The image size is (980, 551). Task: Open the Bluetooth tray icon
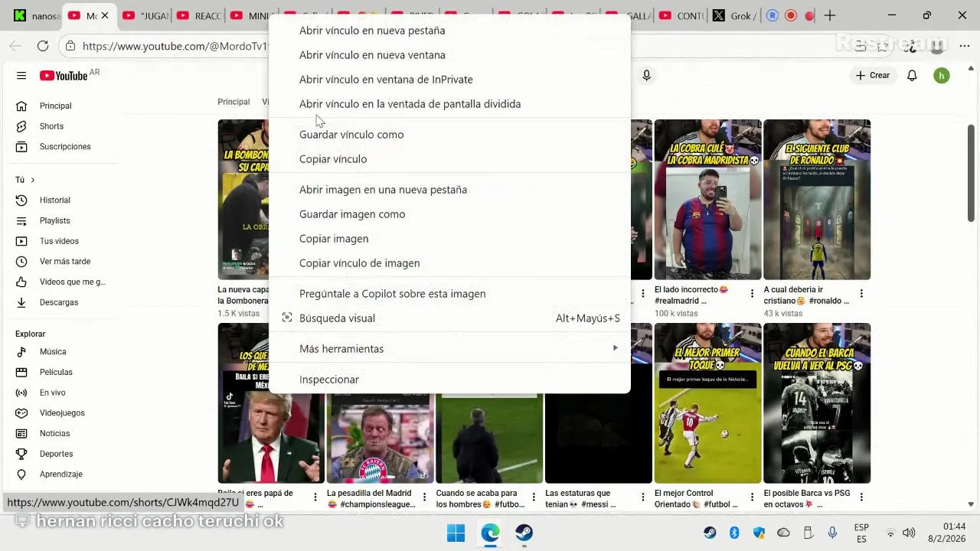(x=734, y=533)
